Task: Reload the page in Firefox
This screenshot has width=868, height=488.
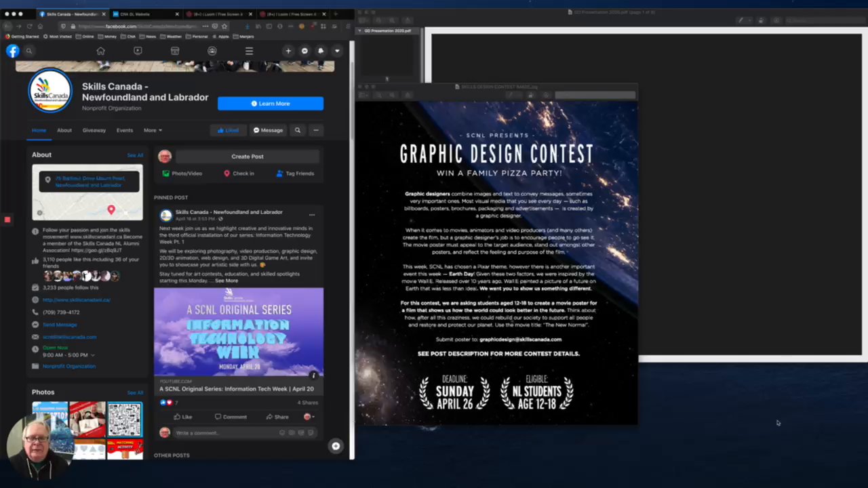Action: [x=29, y=26]
